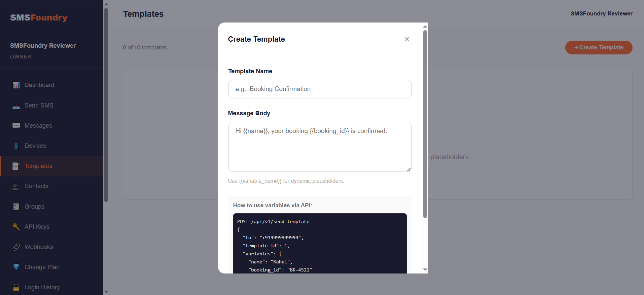Click the dialog vertical scrollbar thumb
Image resolution: width=644 pixels, height=295 pixels.
[425, 124]
